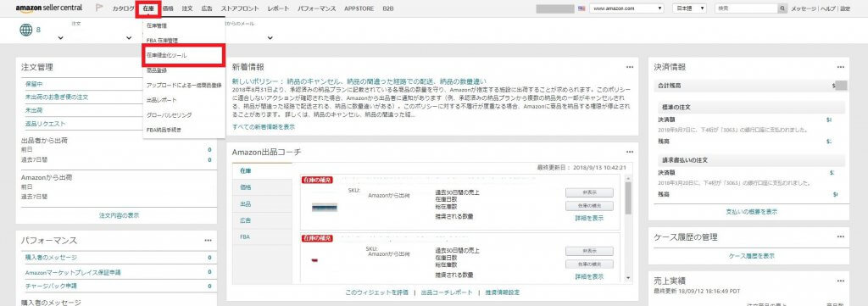Open 新着情報 widget options ellipsis
The width and height of the screenshot is (868, 306).
[630, 67]
